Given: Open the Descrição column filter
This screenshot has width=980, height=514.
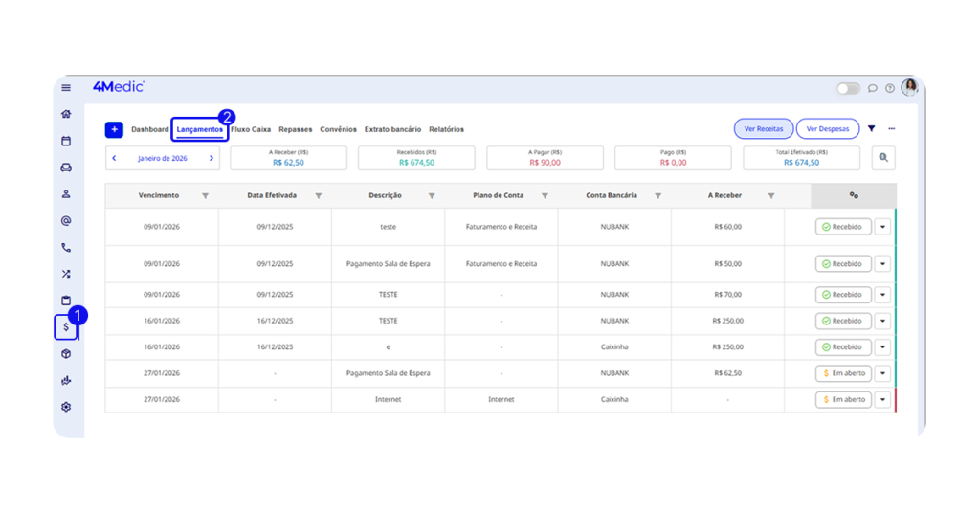Looking at the screenshot, I should 432,196.
